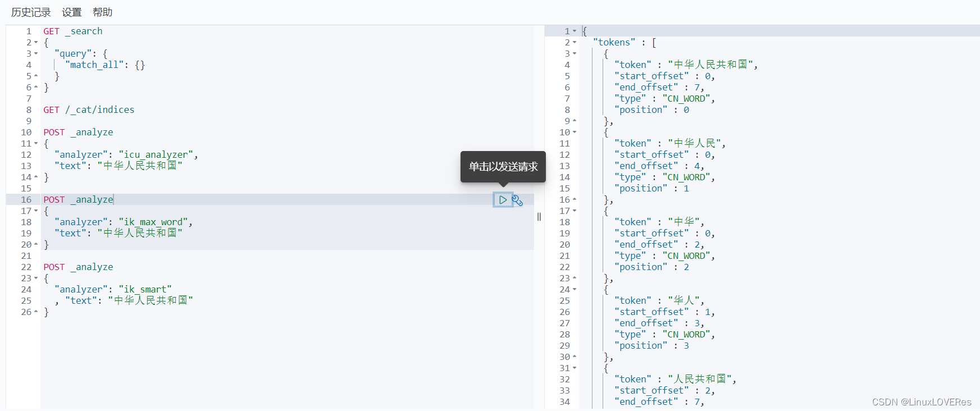Viewport: 980px width, 411px height.
Task: Click token "人民共和国" in the output
Action: [675, 380]
